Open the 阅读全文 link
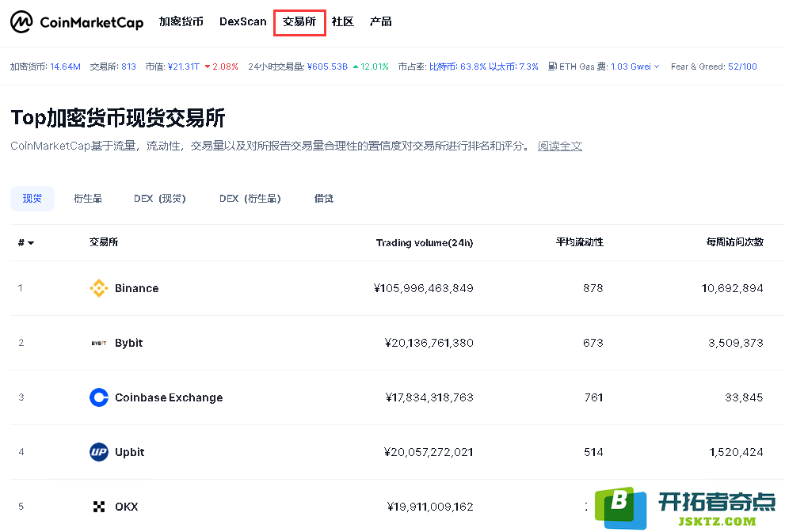Viewport: 785px width, 532px height. (x=560, y=146)
